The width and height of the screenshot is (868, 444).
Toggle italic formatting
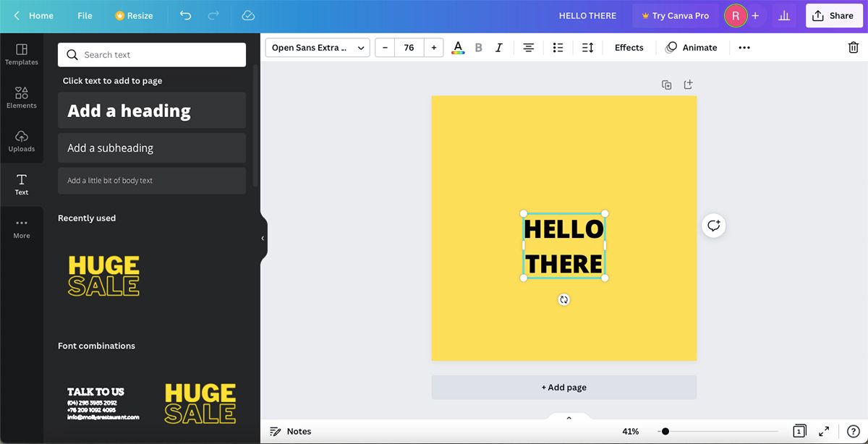tap(499, 48)
